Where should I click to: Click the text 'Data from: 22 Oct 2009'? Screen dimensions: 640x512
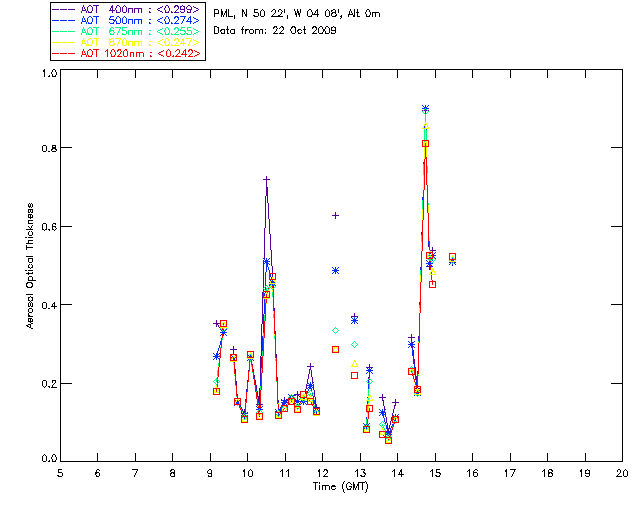pos(275,31)
